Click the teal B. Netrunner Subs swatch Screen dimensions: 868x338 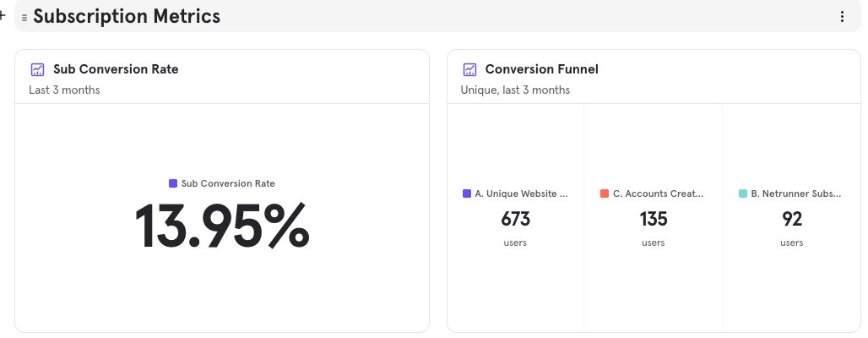(x=743, y=194)
